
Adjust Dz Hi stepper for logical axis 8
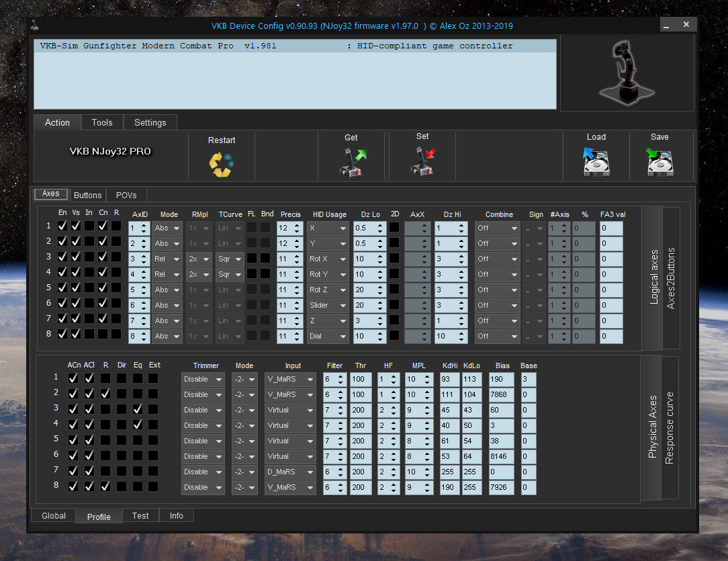click(461, 336)
